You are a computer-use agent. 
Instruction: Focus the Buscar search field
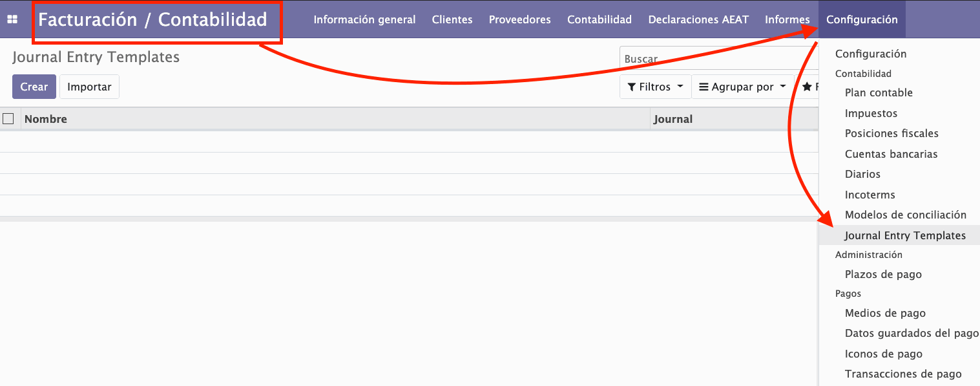click(718, 59)
